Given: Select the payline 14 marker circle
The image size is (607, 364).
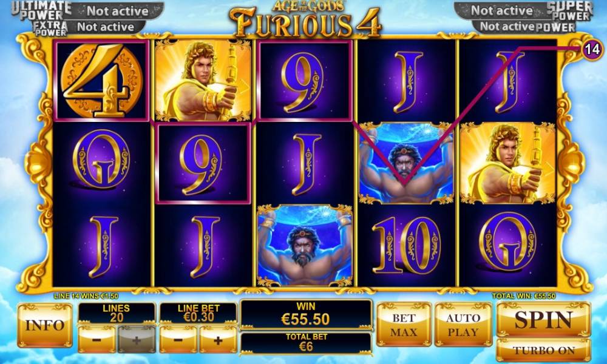Looking at the screenshot, I should (592, 49).
